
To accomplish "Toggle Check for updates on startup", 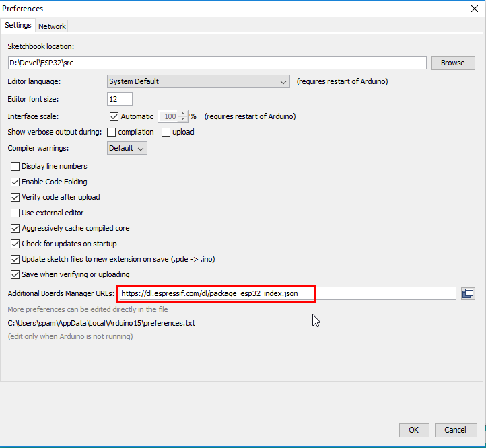I will click(15, 244).
